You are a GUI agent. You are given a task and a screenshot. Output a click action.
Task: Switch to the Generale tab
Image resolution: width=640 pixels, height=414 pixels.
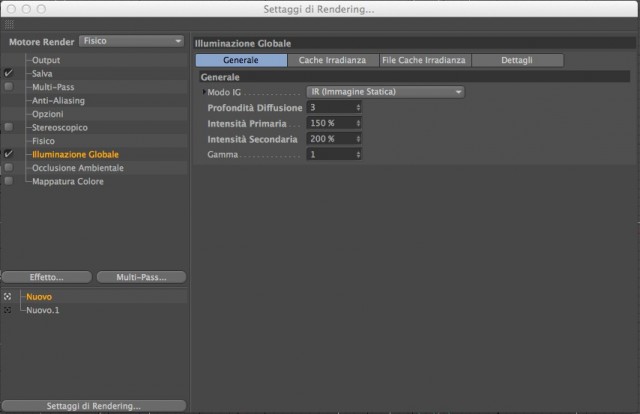[241, 60]
